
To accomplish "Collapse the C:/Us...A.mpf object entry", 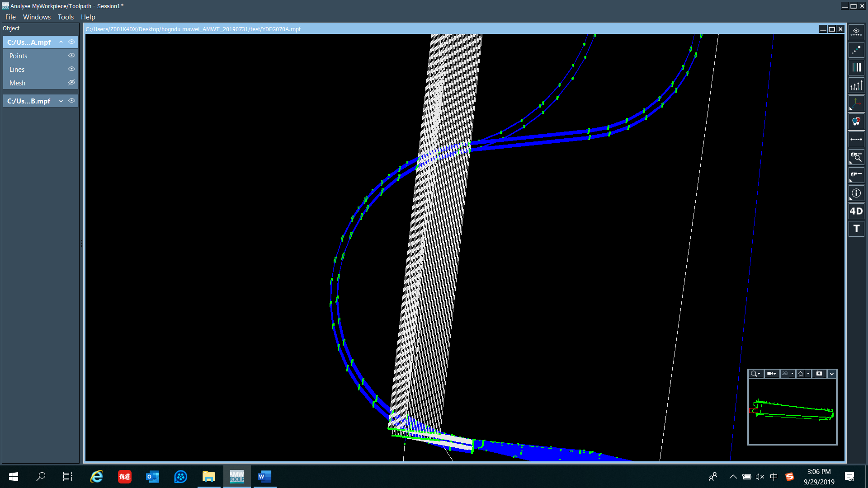I will coord(61,42).
